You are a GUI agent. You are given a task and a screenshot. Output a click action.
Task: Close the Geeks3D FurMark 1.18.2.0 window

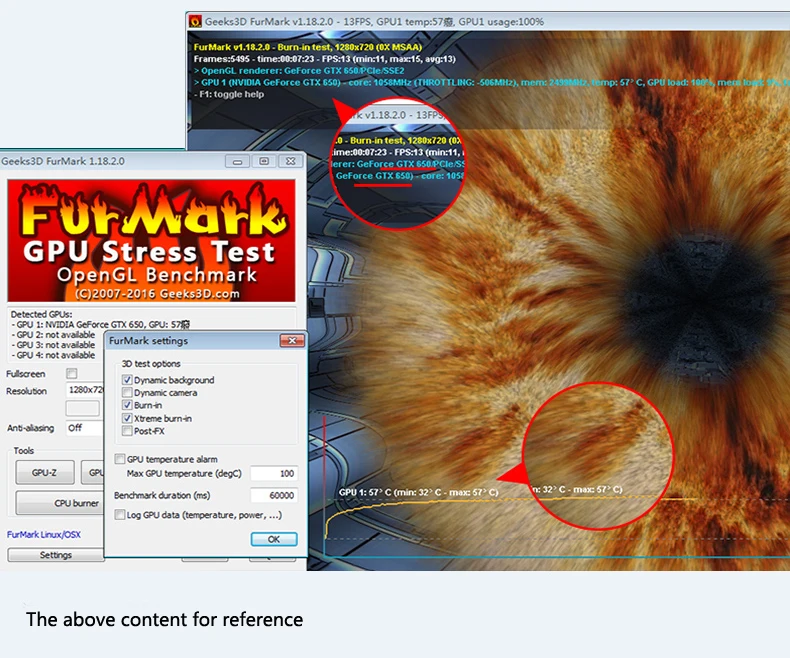[291, 161]
